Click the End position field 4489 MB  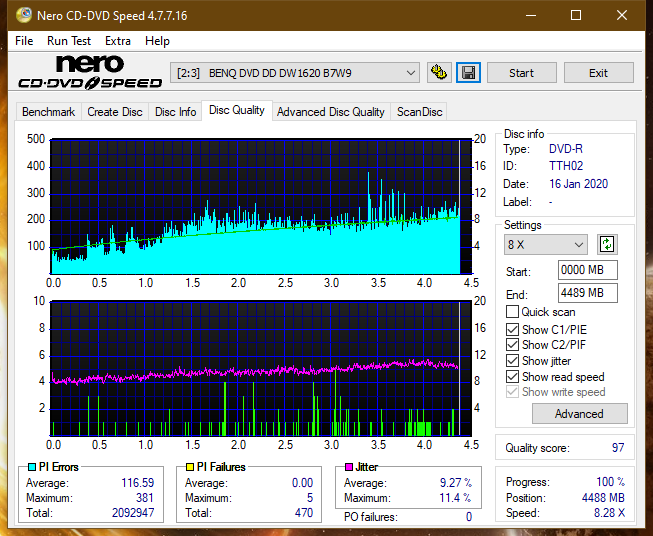point(587,293)
